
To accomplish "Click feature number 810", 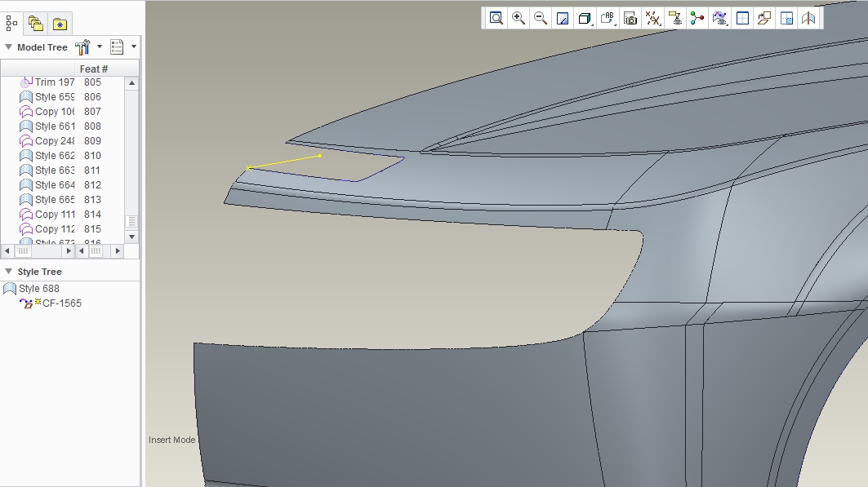I will [92, 155].
